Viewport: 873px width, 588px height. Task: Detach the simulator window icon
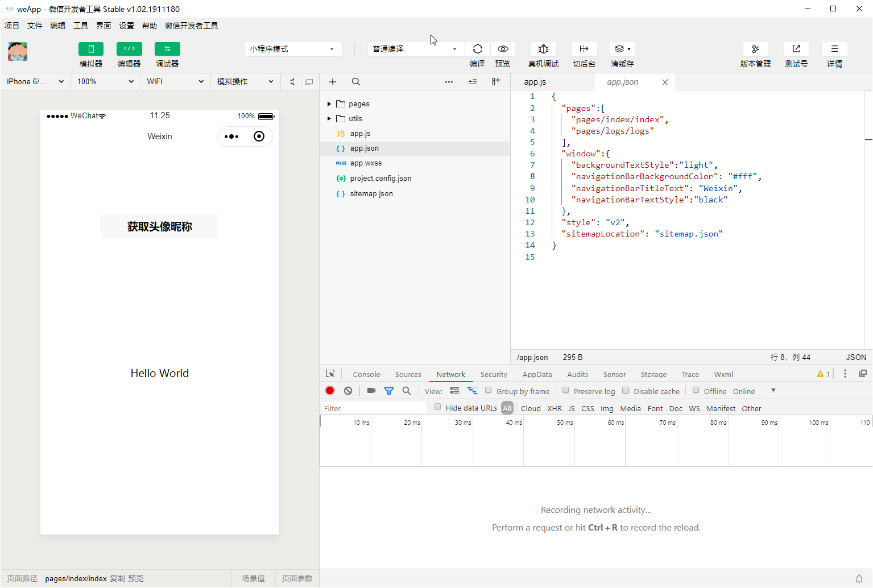click(x=309, y=82)
